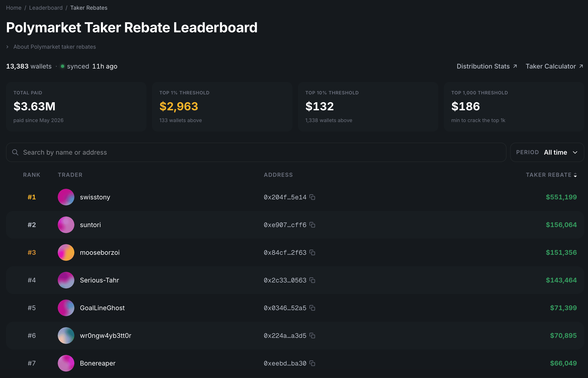Open trader Bonereaper profile name
This screenshot has width=588, height=378.
click(x=98, y=363)
